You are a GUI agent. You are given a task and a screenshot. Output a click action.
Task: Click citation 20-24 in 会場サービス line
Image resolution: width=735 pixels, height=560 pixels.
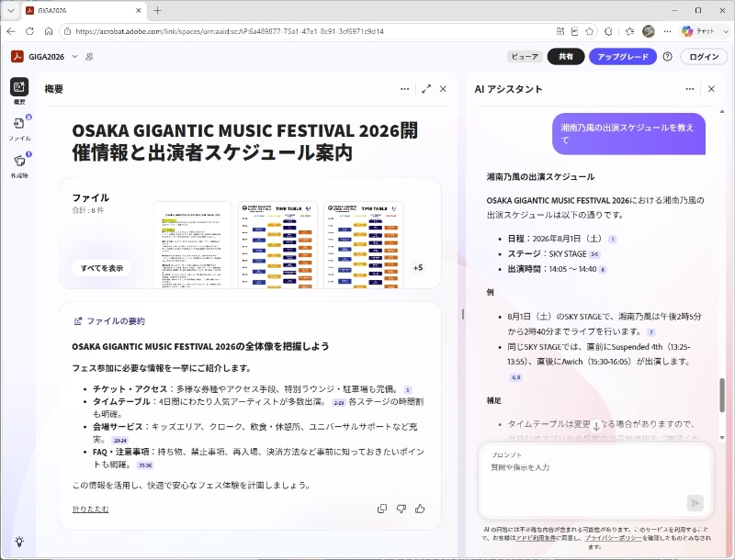point(120,440)
